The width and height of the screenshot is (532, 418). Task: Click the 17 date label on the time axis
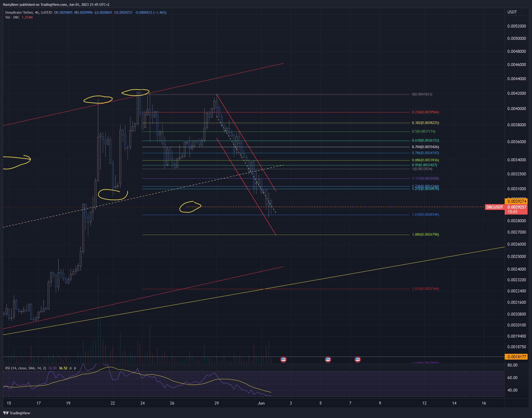(38, 403)
